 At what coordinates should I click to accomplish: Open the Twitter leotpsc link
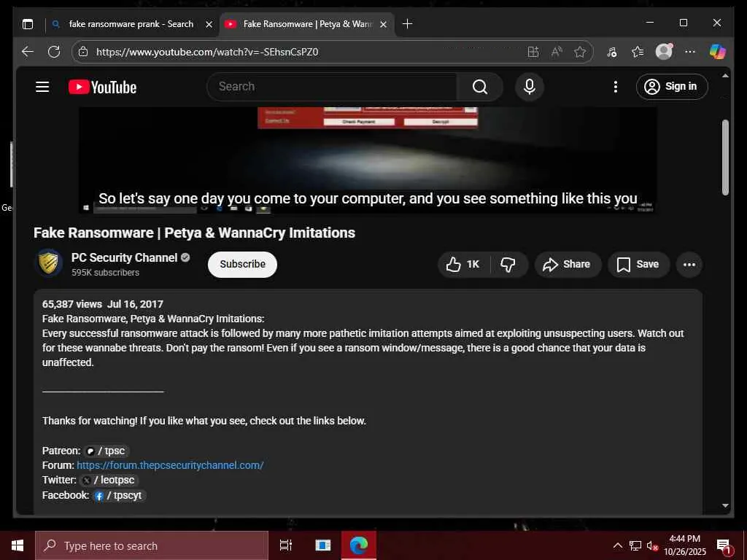point(108,480)
